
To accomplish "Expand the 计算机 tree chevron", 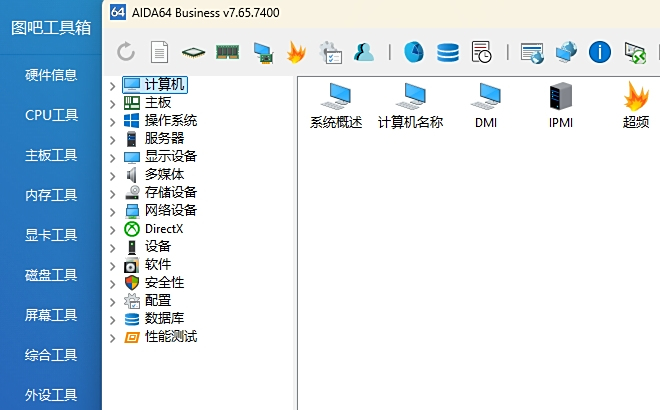I will (112, 86).
